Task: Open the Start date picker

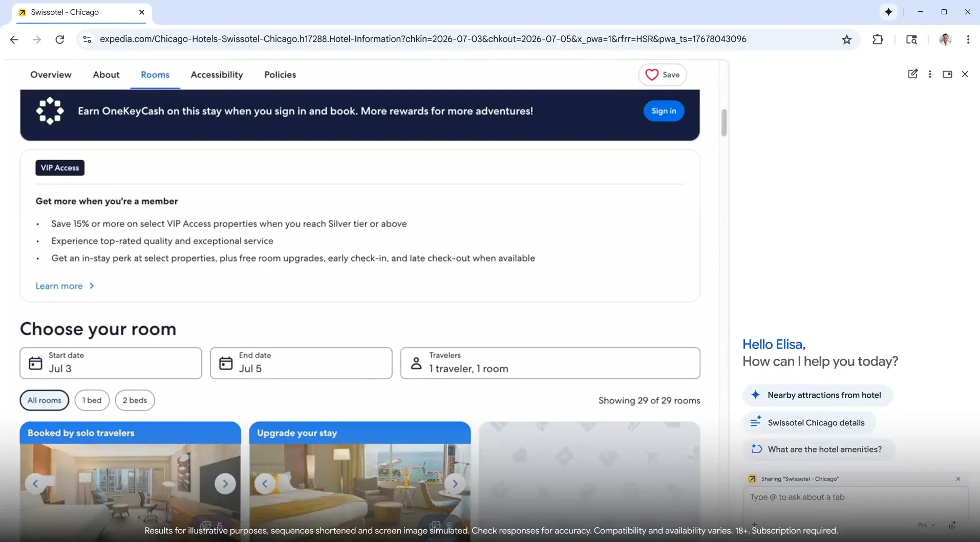Action: (x=111, y=363)
